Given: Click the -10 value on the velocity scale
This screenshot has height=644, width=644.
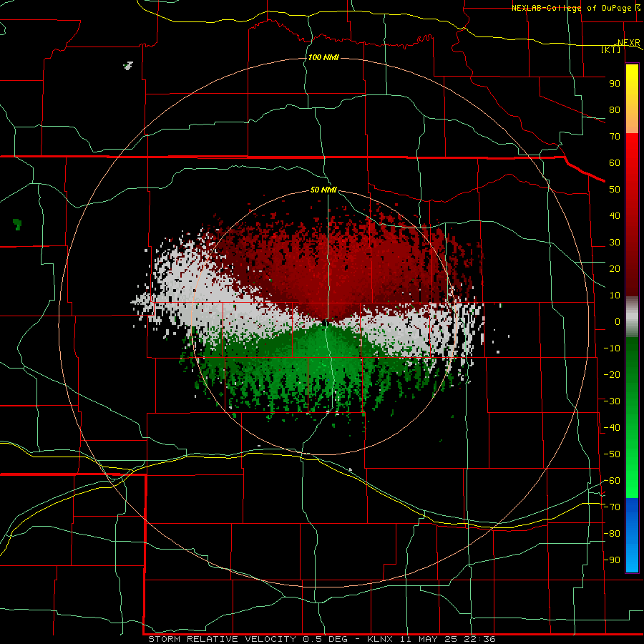Looking at the screenshot, I should 612,348.
